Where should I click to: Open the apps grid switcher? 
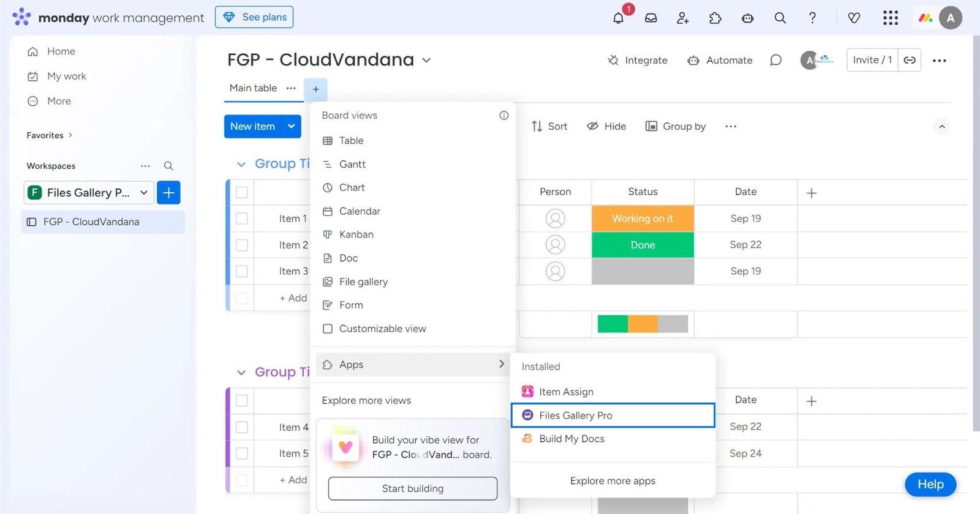[x=890, y=18]
